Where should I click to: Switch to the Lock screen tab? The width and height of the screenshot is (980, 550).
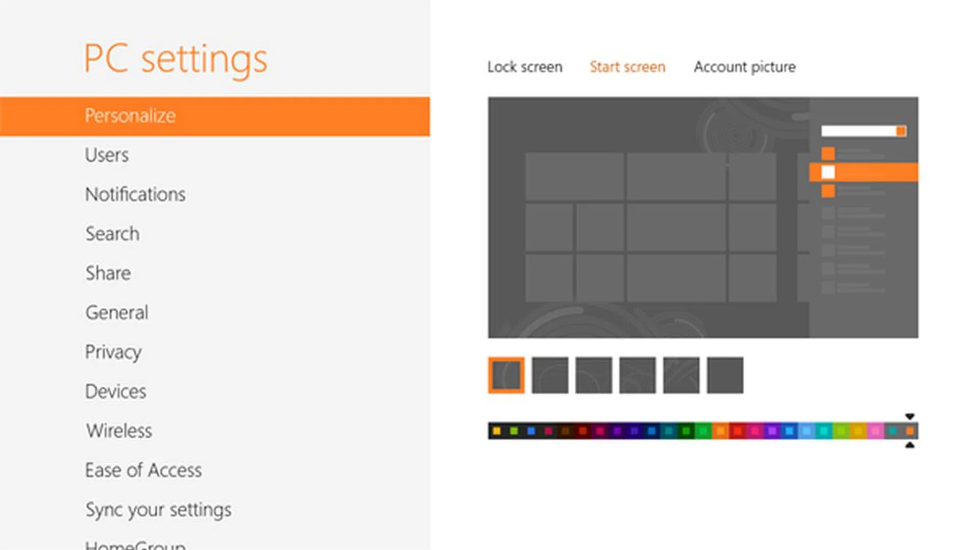click(525, 67)
